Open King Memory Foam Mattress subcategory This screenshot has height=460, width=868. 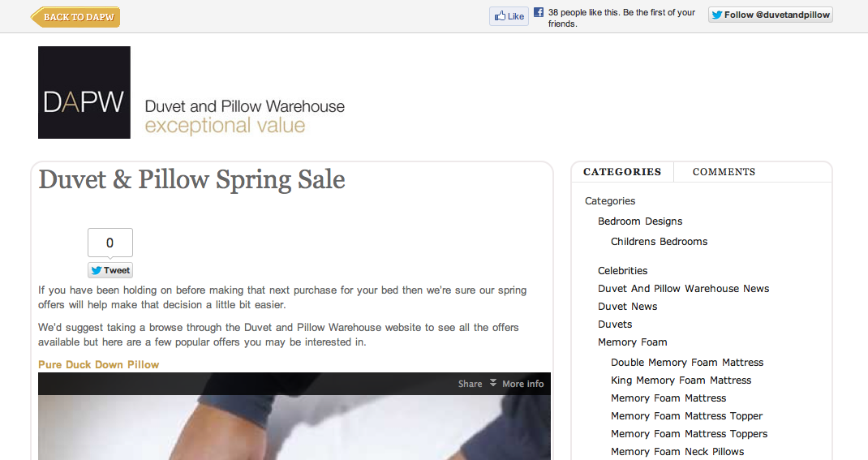coord(681,380)
